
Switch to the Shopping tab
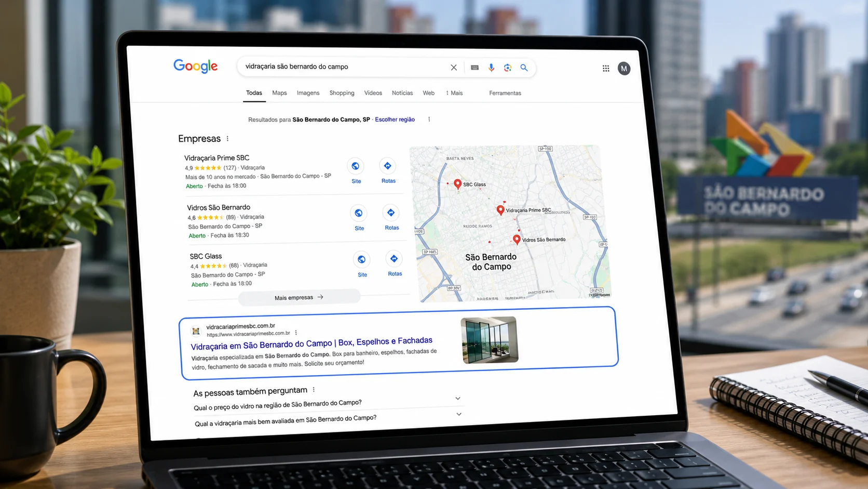coord(342,93)
